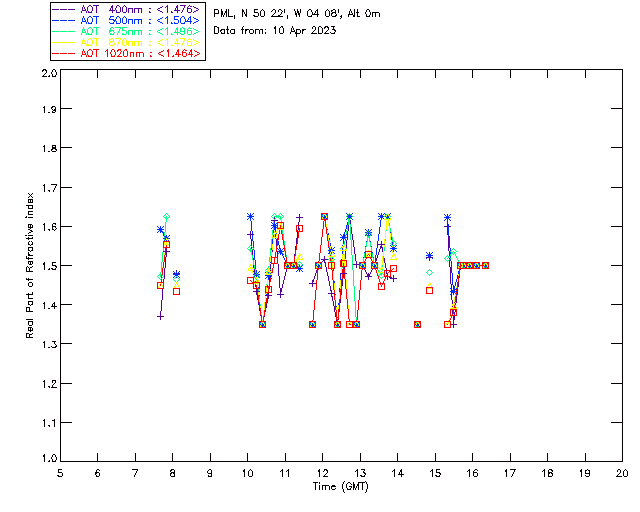Click the AOT 500nm legend entry

pos(126,20)
